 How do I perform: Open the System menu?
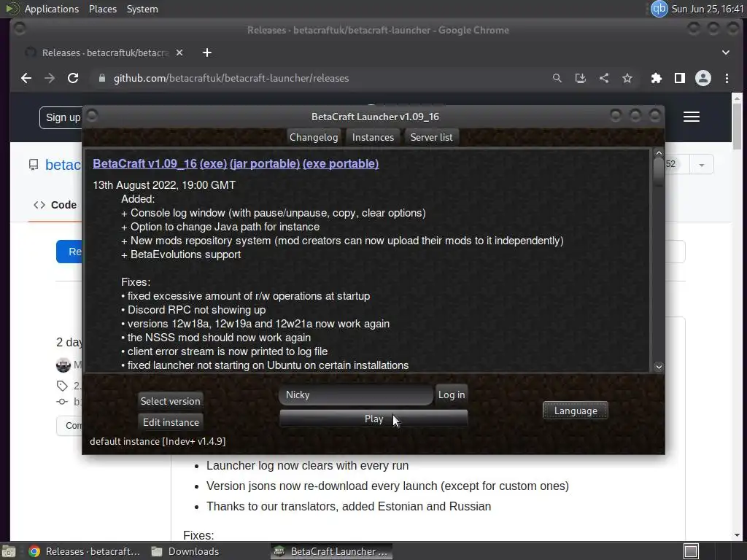point(142,9)
